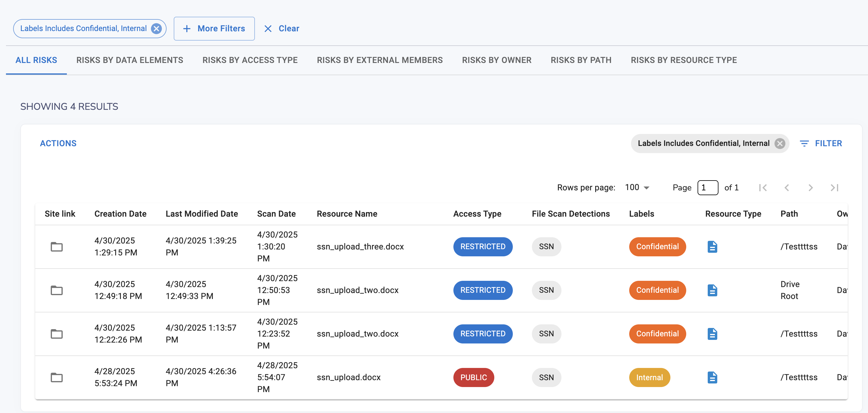Open site link folder for ssn_upload_three.docx
Image resolution: width=868 pixels, height=413 pixels.
57,246
